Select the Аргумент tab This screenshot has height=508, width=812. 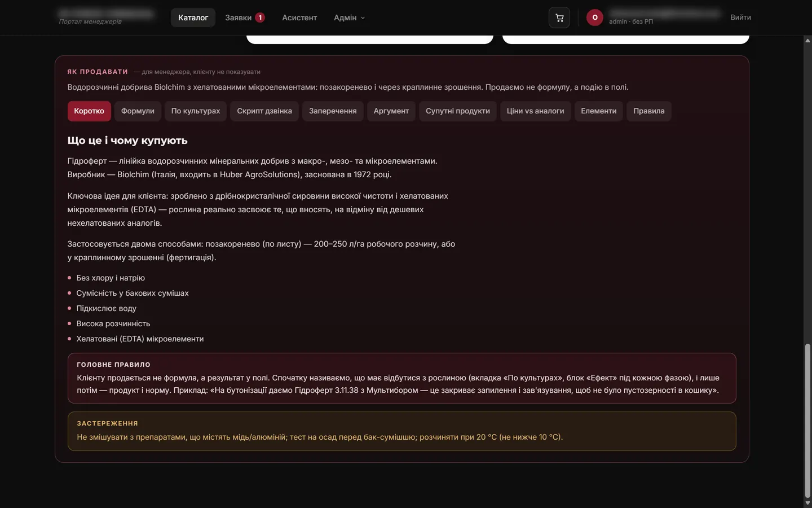(x=391, y=111)
